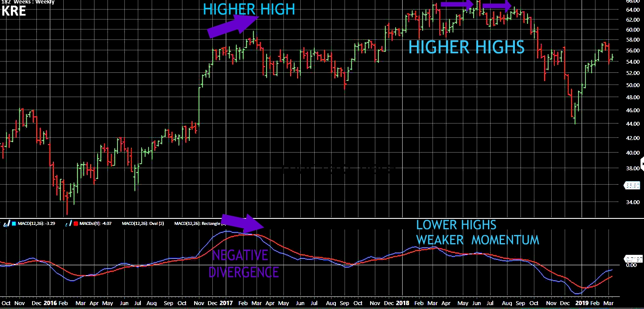Screen dimensions: 644x309
Task: Click the 60.00 price axis label
Action: tap(633, 30)
